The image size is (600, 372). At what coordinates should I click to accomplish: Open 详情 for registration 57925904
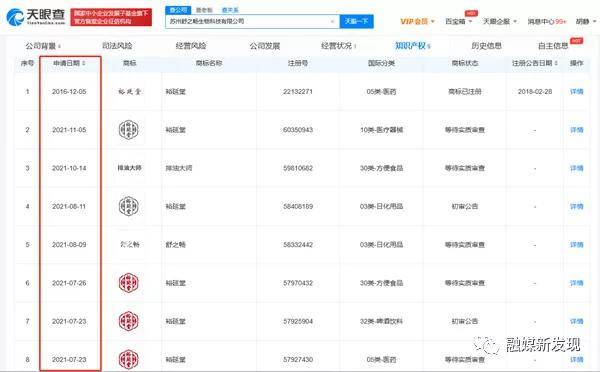tap(577, 321)
